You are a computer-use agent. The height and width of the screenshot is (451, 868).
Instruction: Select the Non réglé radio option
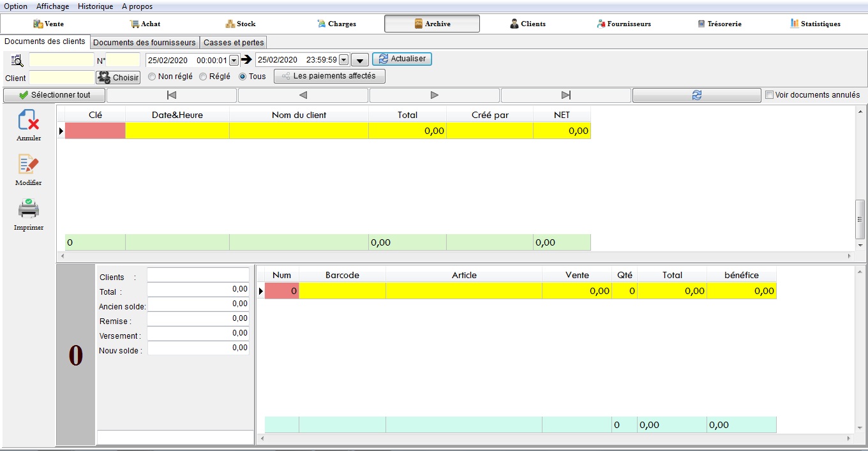pos(152,77)
